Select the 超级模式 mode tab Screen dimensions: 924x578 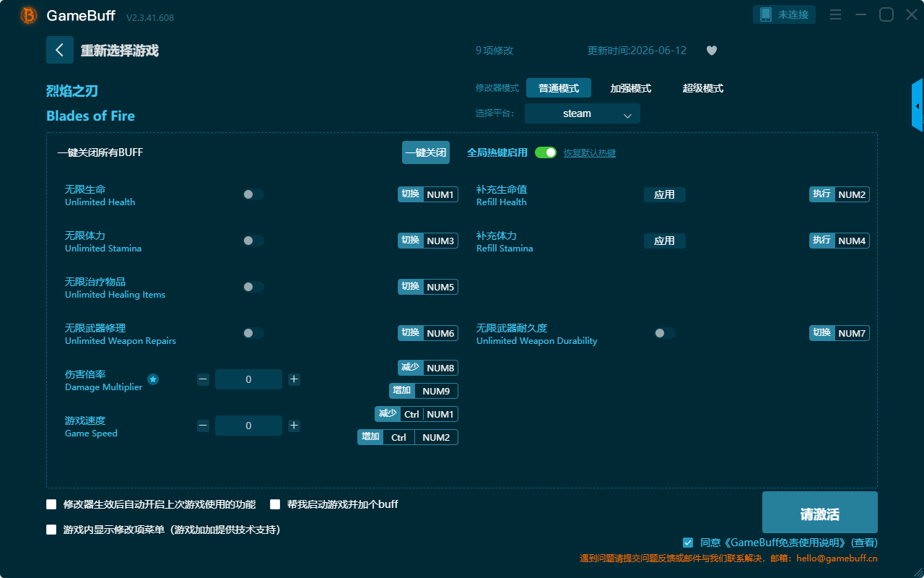tap(703, 88)
